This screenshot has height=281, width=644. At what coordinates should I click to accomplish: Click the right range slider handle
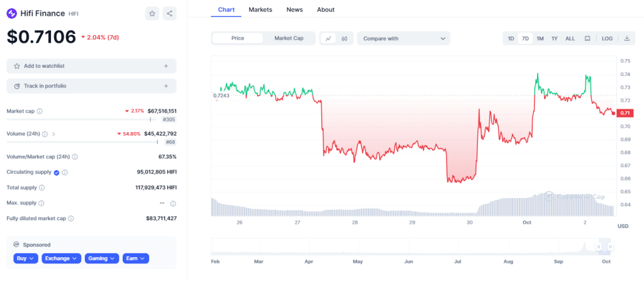coord(610,246)
